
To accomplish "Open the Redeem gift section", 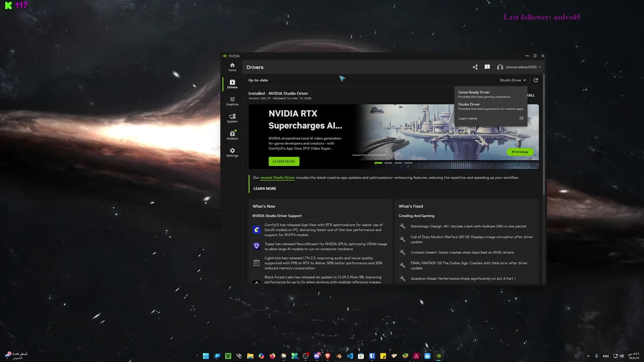I will 232,135.
